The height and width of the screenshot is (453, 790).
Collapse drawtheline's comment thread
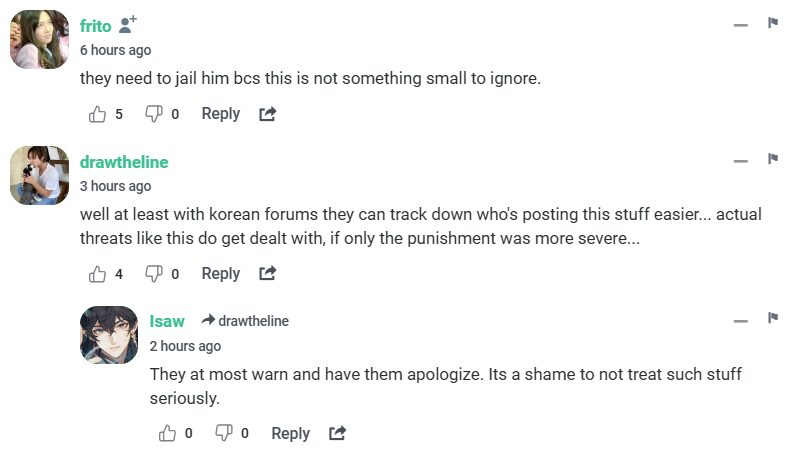click(741, 160)
